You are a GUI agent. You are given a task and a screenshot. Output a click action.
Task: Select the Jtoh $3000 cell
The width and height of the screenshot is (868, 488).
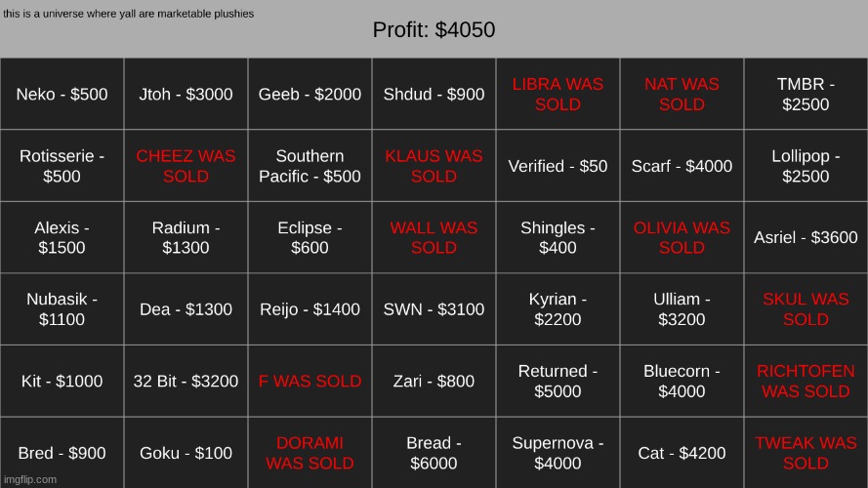[x=186, y=94]
